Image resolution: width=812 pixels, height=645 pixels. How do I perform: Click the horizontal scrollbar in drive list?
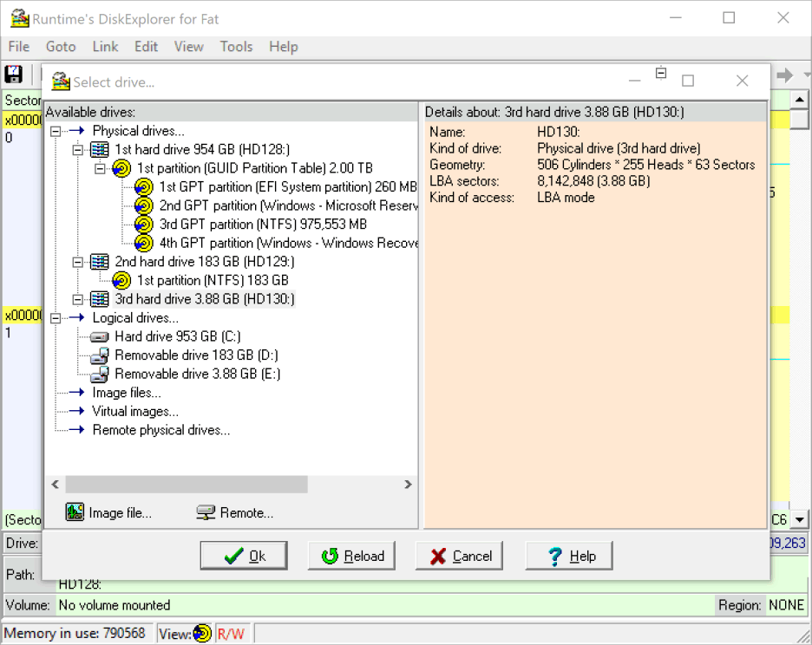(187, 485)
